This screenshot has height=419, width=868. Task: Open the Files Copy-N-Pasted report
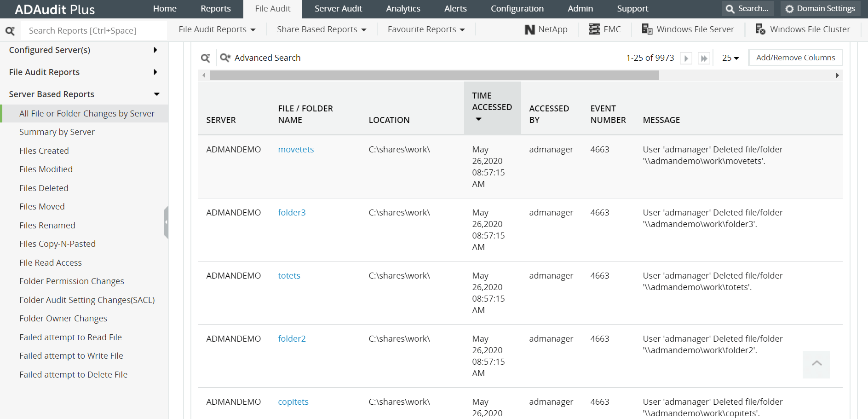(57, 244)
